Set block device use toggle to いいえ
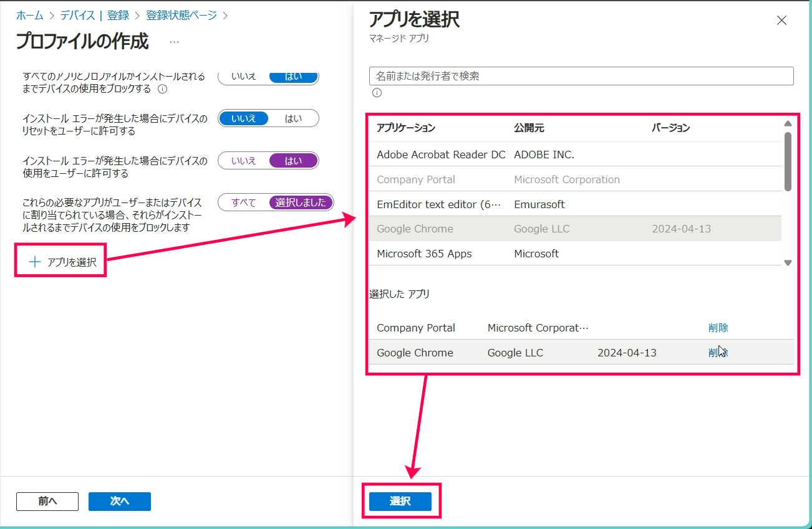This screenshot has width=812, height=529. [244, 77]
